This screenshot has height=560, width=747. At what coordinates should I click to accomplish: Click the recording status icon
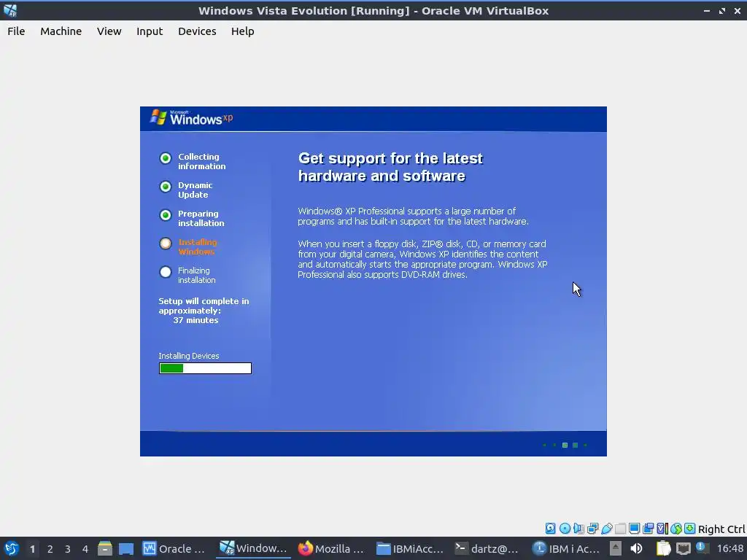(648, 528)
